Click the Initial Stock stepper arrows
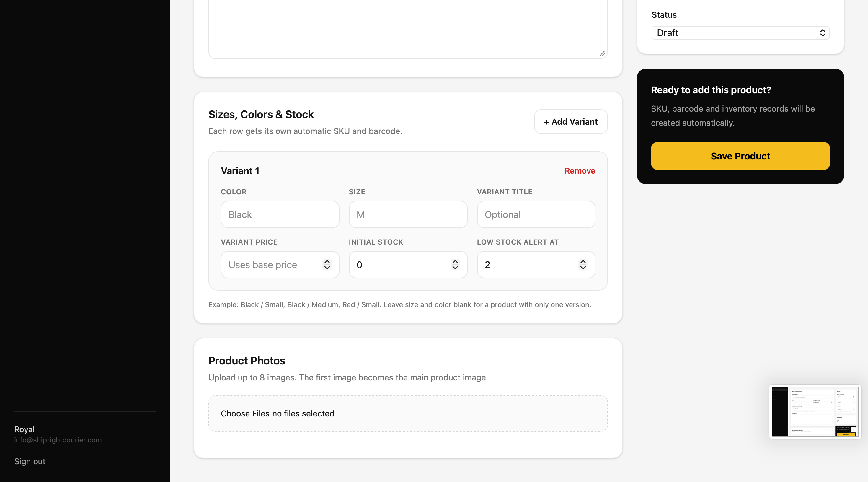868x482 pixels. click(x=455, y=265)
